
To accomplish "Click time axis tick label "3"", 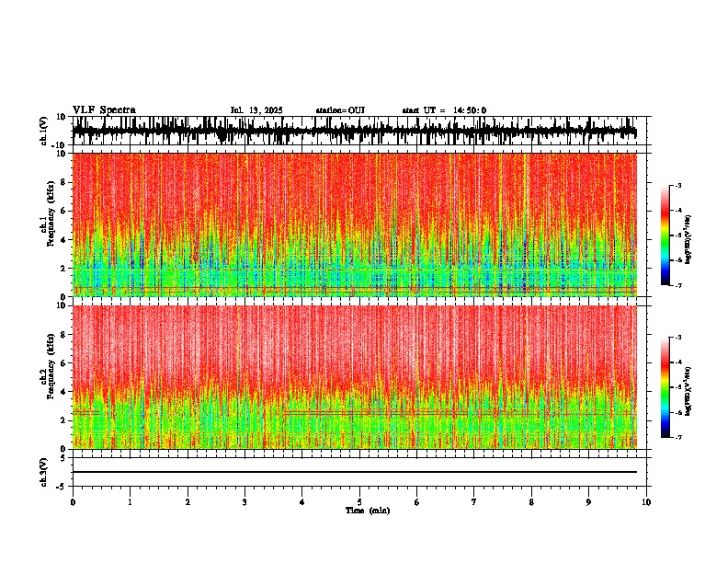I will pyautogui.click(x=245, y=502).
